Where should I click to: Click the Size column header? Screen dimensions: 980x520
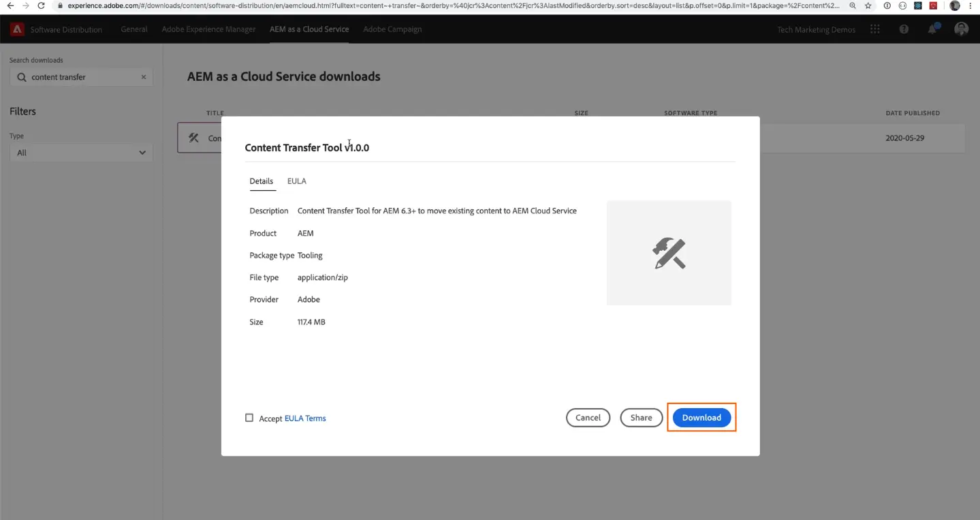coord(581,113)
